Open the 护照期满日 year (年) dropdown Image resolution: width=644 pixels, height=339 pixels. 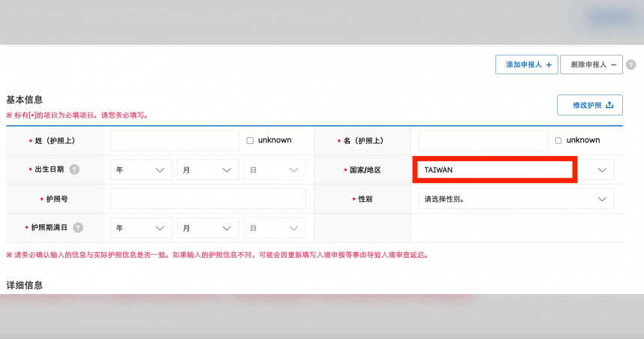(141, 228)
